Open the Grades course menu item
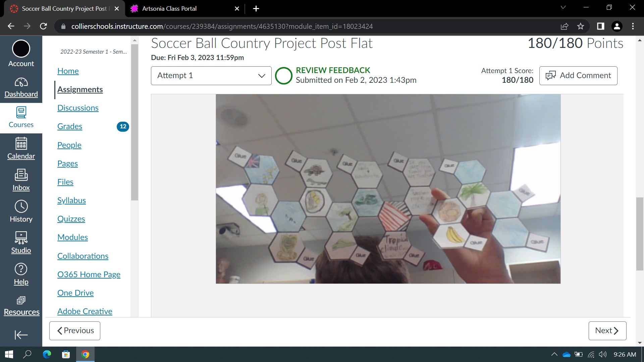644x362 pixels. [x=70, y=126]
